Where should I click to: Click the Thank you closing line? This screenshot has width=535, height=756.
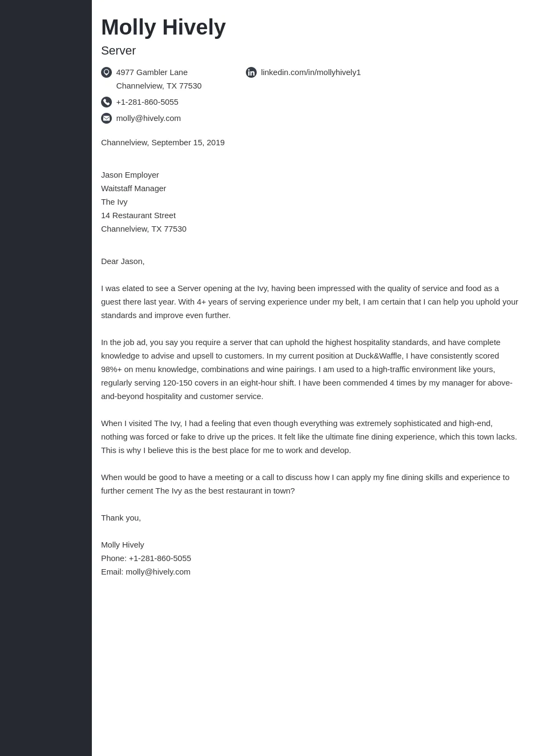click(121, 518)
